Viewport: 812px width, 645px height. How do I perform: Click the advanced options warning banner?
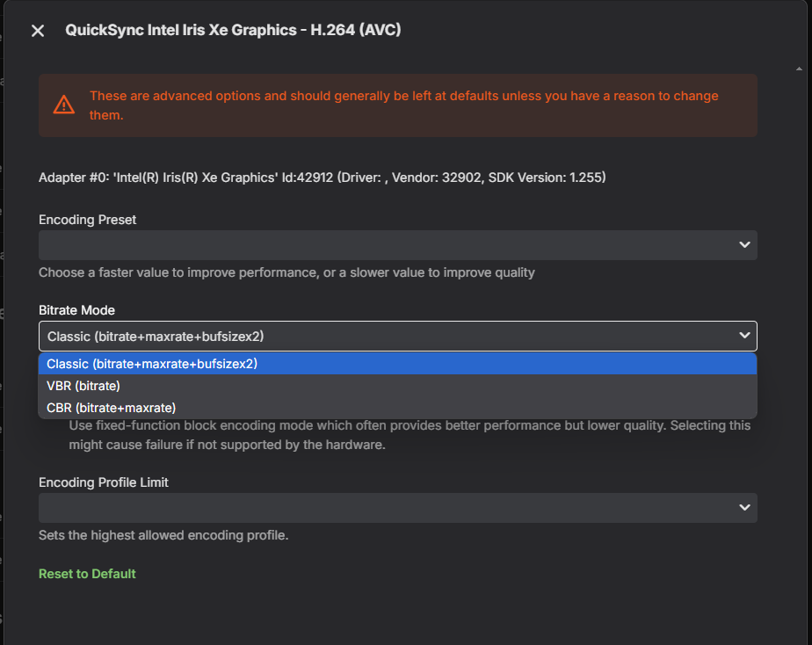pyautogui.click(x=397, y=104)
